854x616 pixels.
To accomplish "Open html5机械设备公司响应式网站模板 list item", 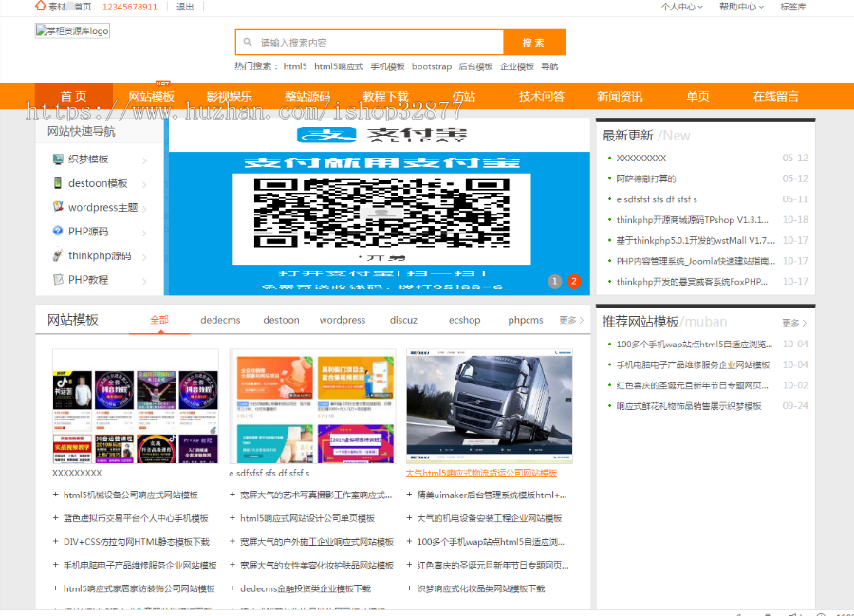I will [130, 495].
